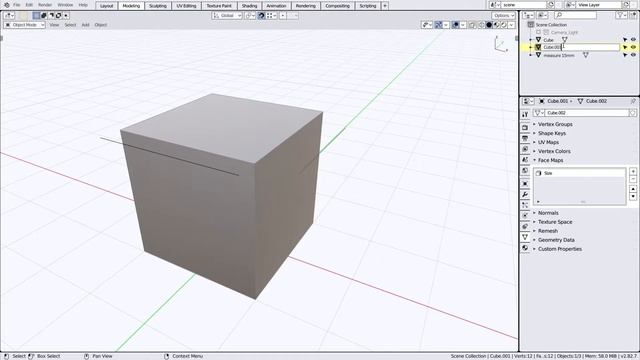Open the Render properties tab

coord(525,128)
